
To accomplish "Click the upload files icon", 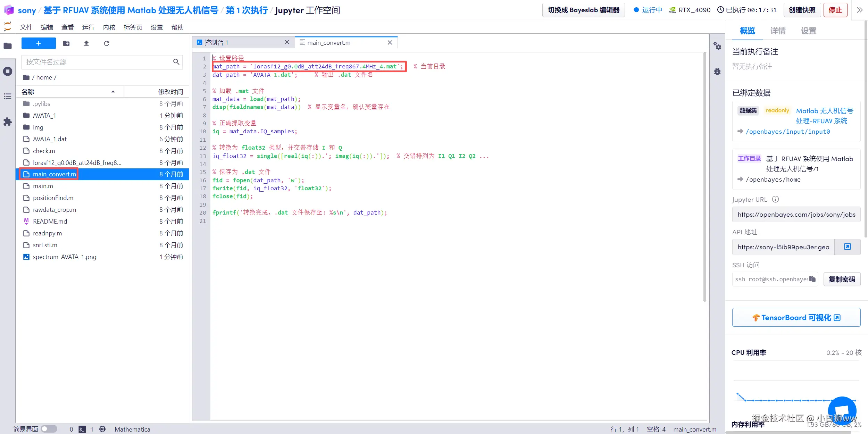I will point(86,43).
